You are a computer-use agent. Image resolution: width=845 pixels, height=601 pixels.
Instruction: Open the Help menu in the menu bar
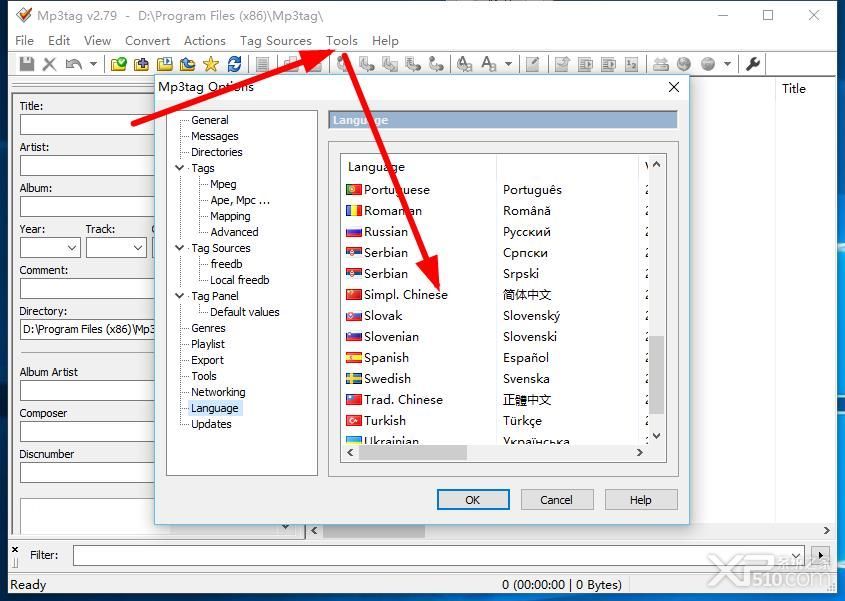tap(385, 40)
